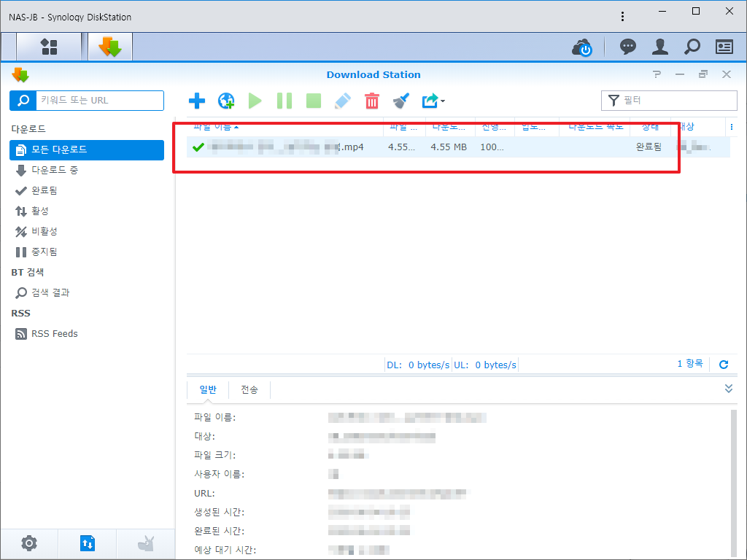
Task: Click the green check icon on the .mp4 row
Action: coord(198,147)
